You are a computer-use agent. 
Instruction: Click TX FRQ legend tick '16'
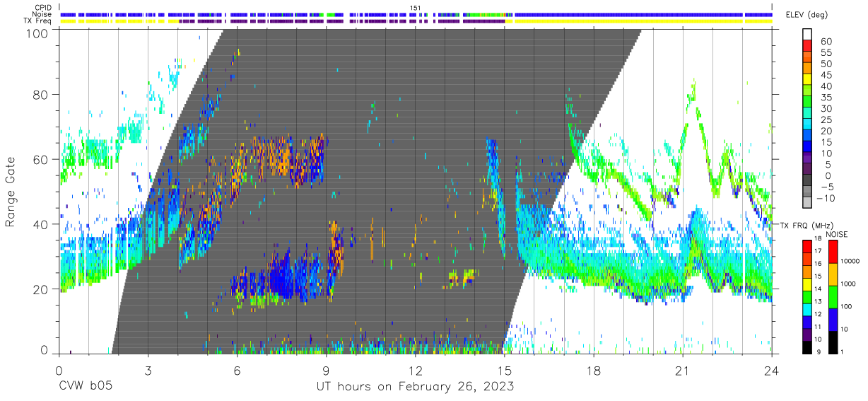point(816,264)
